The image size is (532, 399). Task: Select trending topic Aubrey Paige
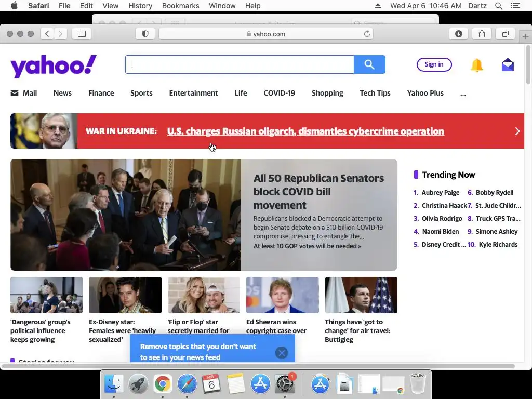pos(440,193)
